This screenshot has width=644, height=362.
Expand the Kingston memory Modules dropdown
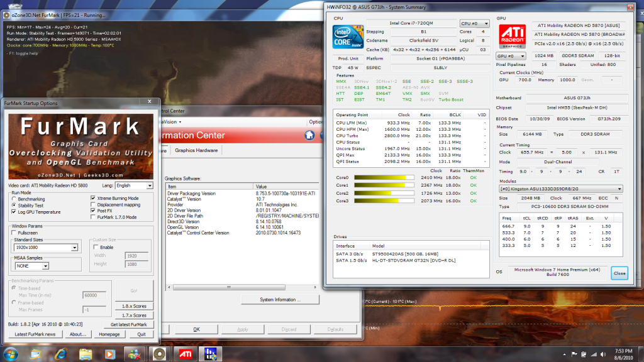click(x=560, y=189)
